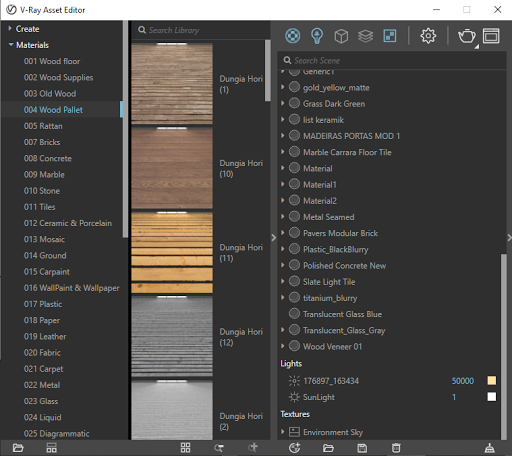Show the Frame Buffer window icon

click(x=491, y=36)
